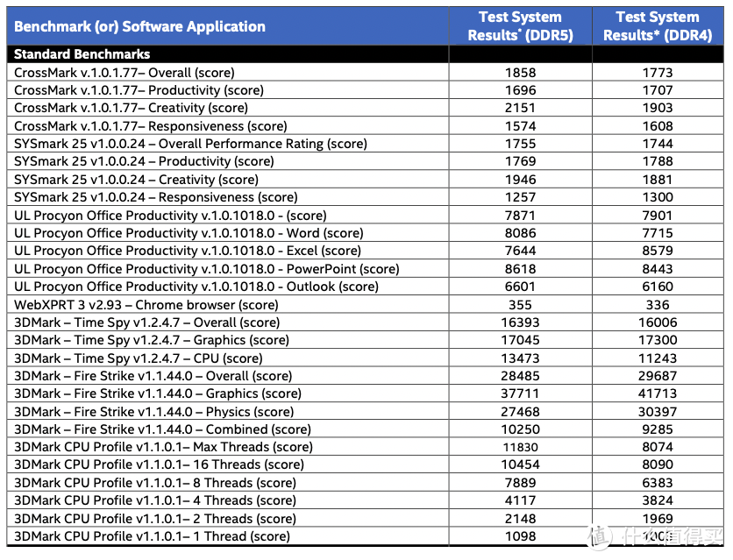Select the DDR5 Time Spy CPU value 13473
Viewport: 733px width, 560px height.
(x=520, y=358)
